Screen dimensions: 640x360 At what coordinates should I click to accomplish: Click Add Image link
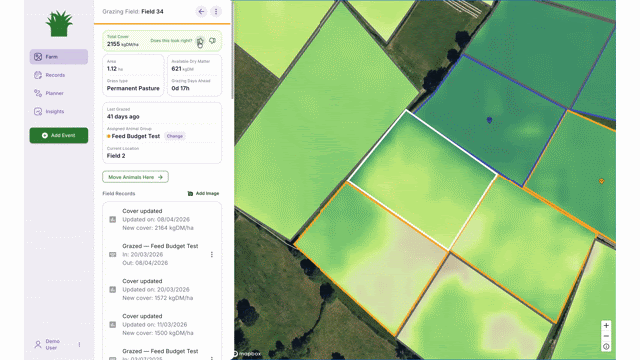click(203, 193)
